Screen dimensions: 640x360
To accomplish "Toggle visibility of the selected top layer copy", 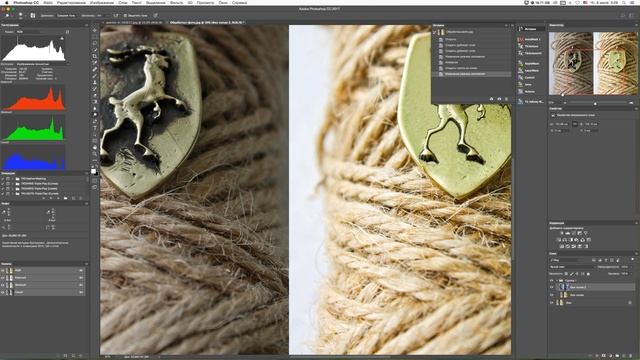I will [x=551, y=287].
